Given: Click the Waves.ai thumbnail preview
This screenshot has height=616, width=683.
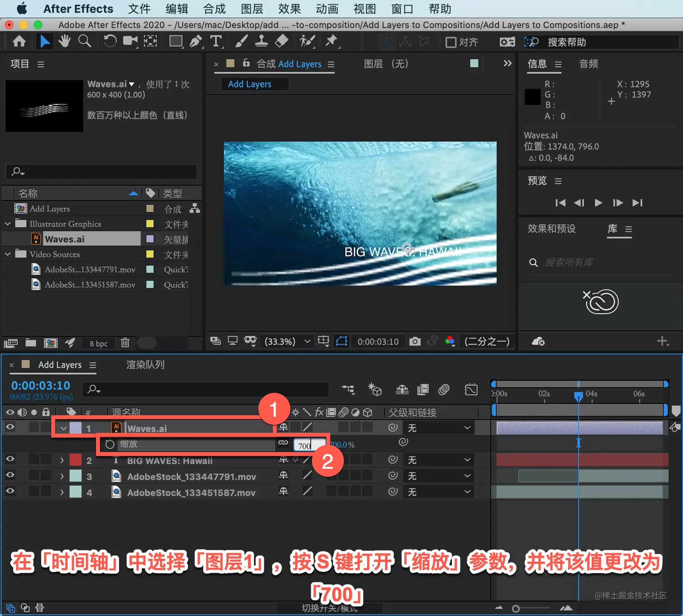Looking at the screenshot, I should [44, 106].
